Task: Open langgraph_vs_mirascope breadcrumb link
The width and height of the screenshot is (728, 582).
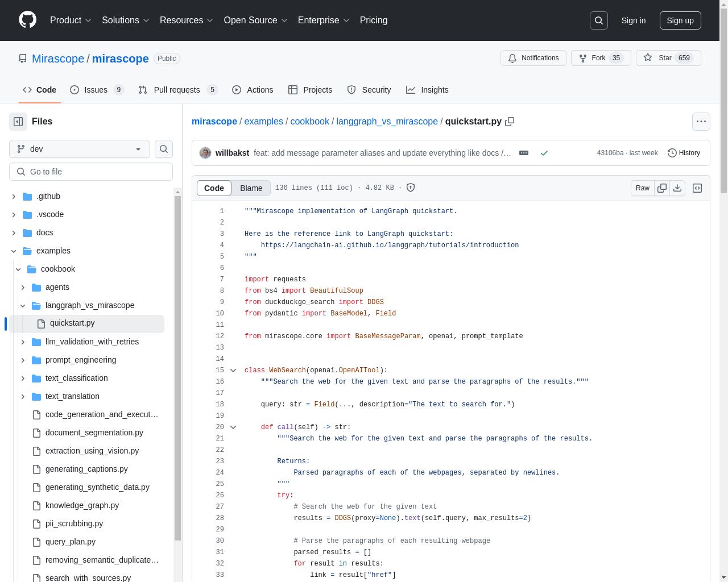Action: tap(387, 122)
